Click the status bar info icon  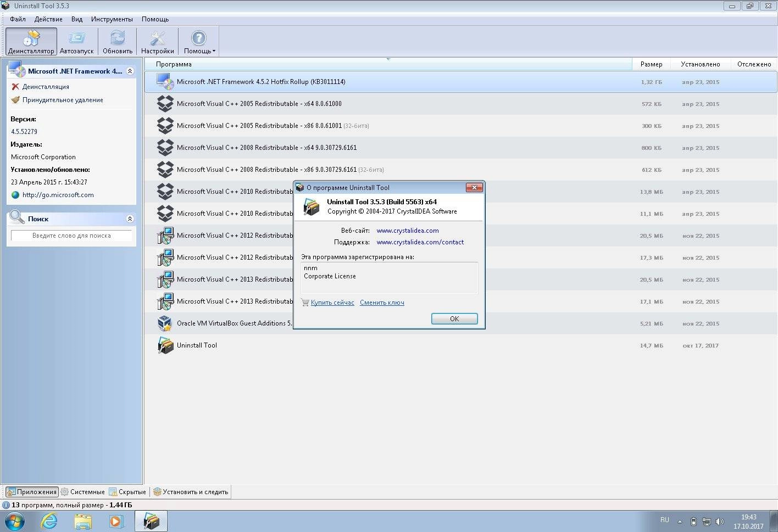[x=6, y=505]
